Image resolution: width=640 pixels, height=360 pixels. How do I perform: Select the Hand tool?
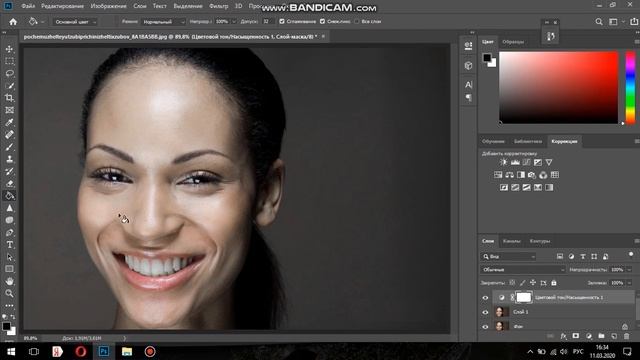9,282
